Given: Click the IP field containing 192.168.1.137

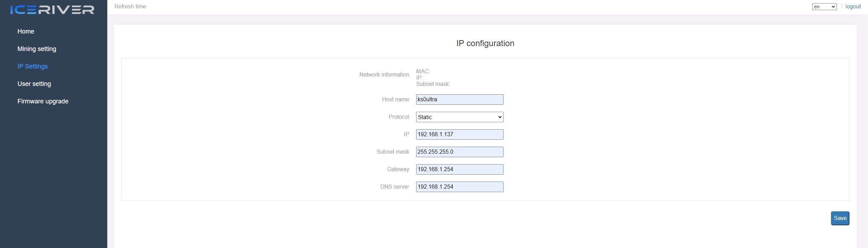Looking at the screenshot, I should pyautogui.click(x=459, y=134).
